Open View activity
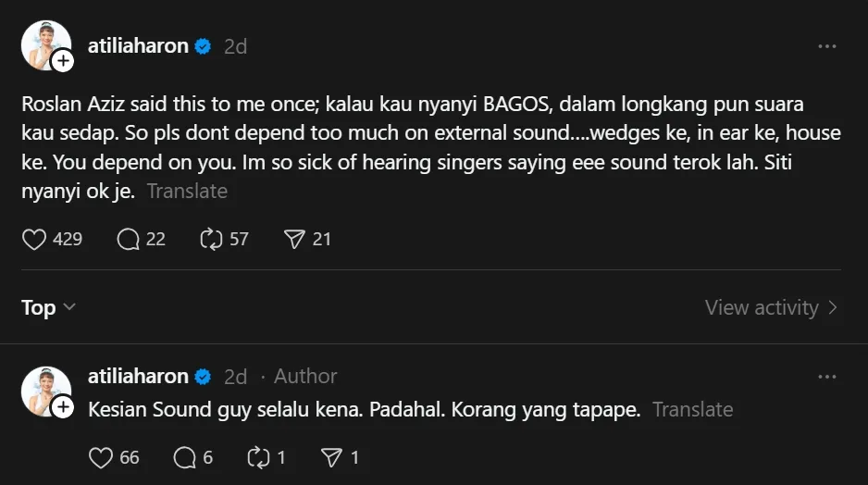This screenshot has width=868, height=485. tap(771, 307)
